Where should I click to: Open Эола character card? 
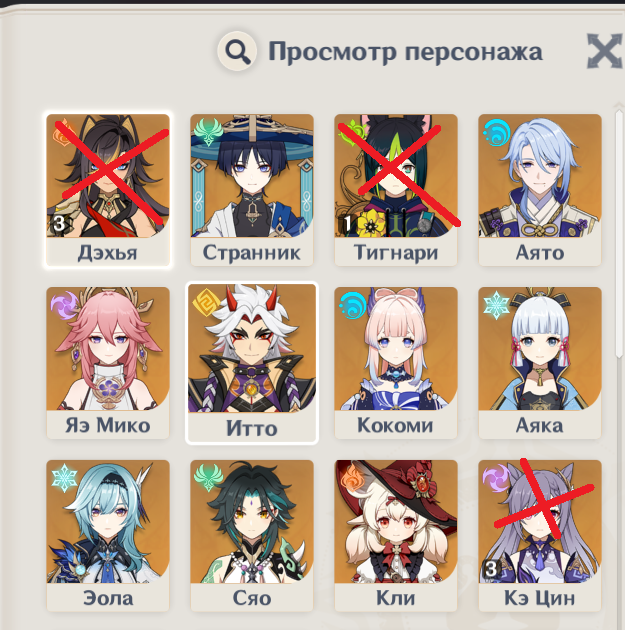tap(108, 536)
